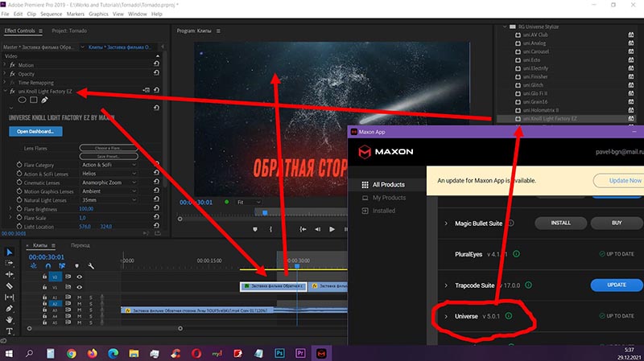The height and width of the screenshot is (361, 644).
Task: Open the Sequence menu
Action: coord(52,14)
